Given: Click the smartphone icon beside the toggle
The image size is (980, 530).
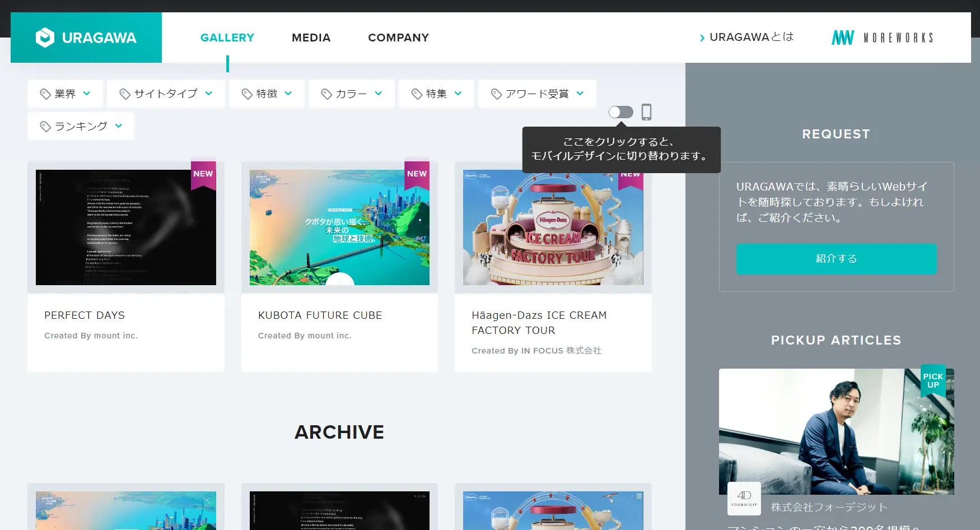Looking at the screenshot, I should pos(646,112).
